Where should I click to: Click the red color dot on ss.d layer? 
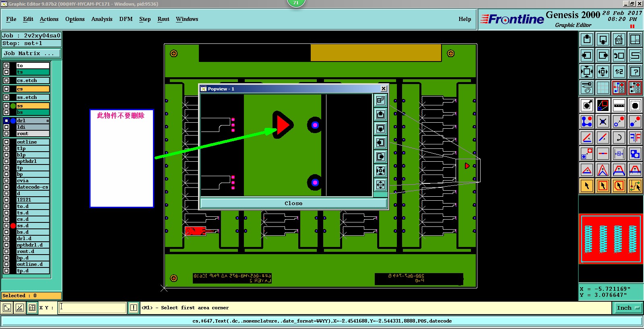coord(13,226)
